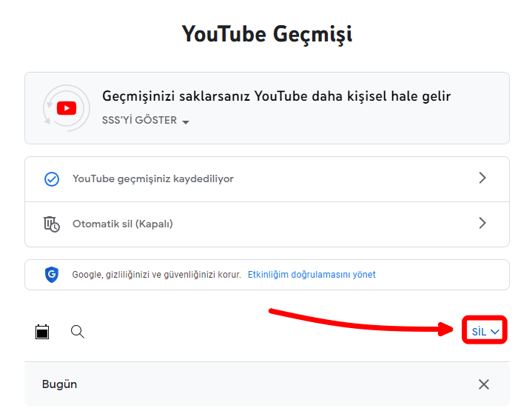Click the "Google, gizliliğinizi" privacy notice text
The width and height of the screenshot is (532, 411).
pyautogui.click(x=156, y=275)
